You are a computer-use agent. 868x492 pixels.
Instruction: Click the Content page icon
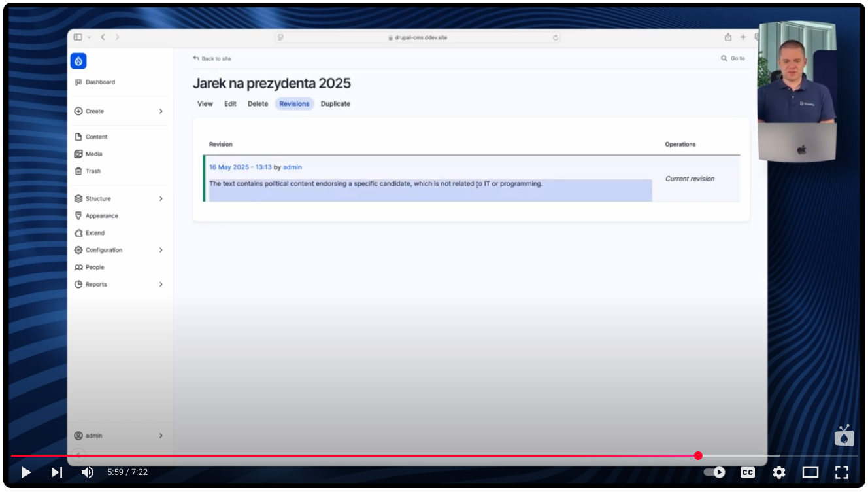pos(78,137)
